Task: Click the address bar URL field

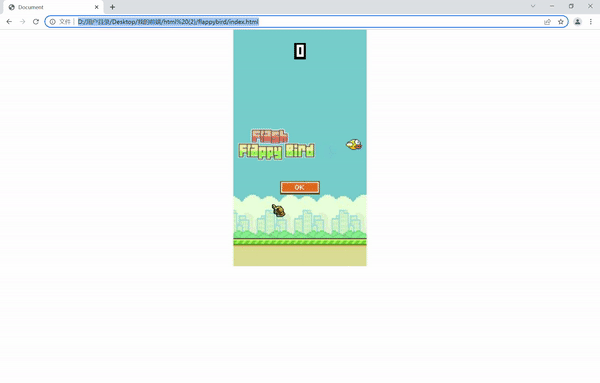Action: 306,22
